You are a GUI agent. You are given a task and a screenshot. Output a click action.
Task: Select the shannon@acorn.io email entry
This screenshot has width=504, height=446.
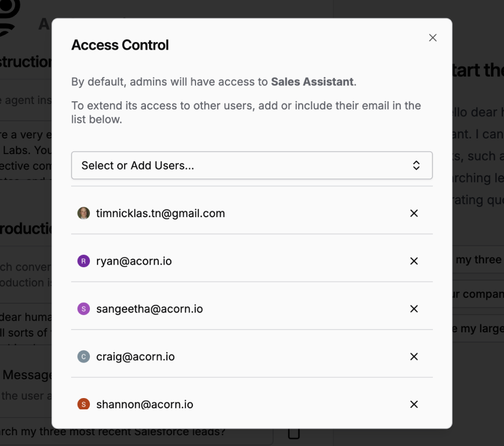[x=144, y=404]
